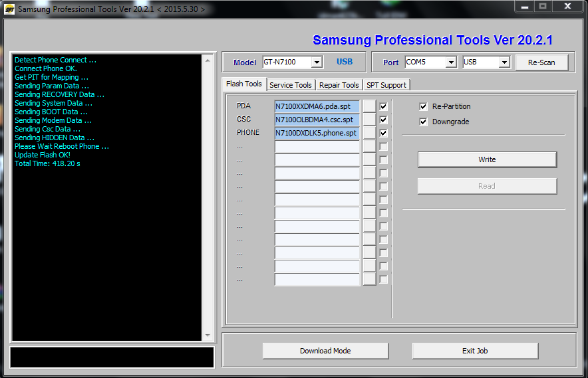The width and height of the screenshot is (588, 378).
Task: Click browse button next to PDA file
Action: point(369,106)
